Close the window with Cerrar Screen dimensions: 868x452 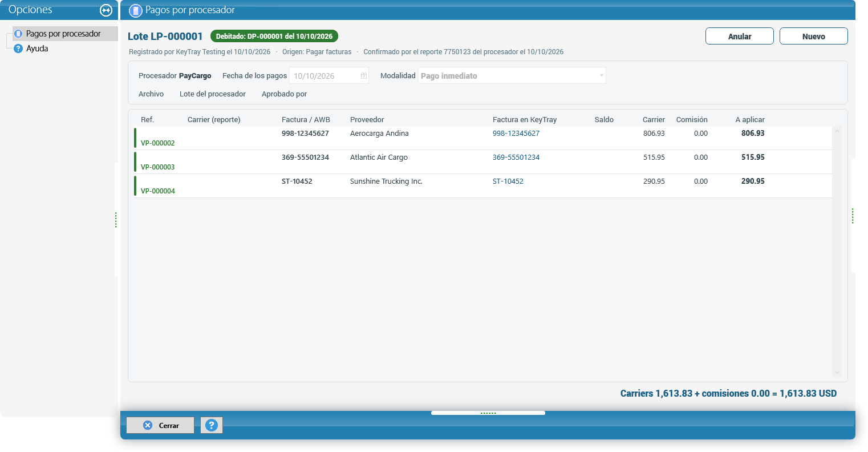pyautogui.click(x=160, y=425)
